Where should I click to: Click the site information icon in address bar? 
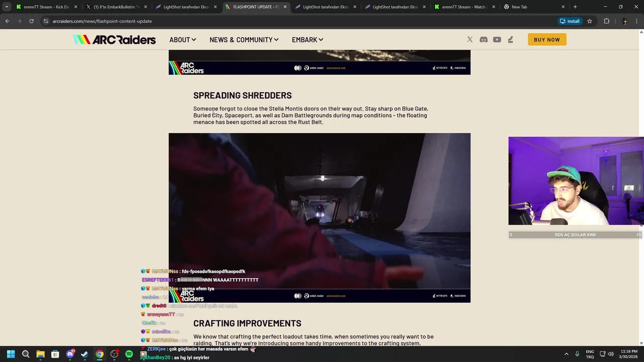(46, 21)
